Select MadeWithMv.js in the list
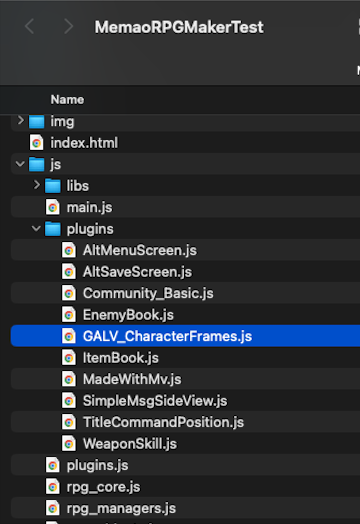This screenshot has width=360, height=524. tap(132, 379)
